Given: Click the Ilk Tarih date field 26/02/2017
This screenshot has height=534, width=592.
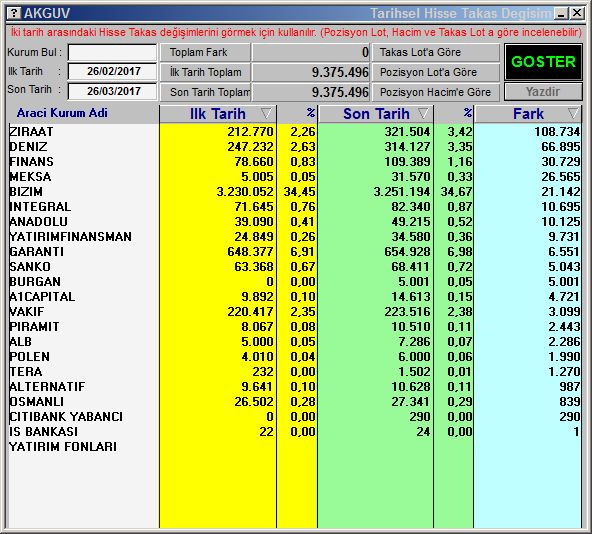Looking at the screenshot, I should [x=112, y=71].
